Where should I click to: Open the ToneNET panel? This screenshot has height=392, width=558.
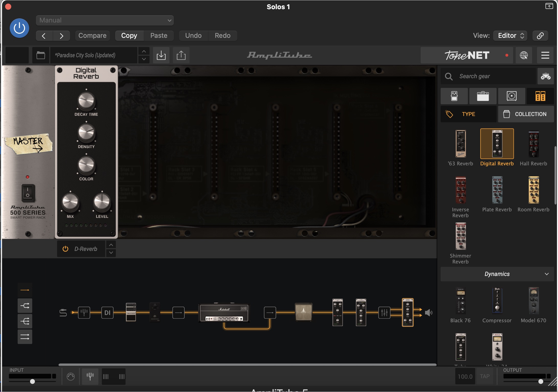467,55
